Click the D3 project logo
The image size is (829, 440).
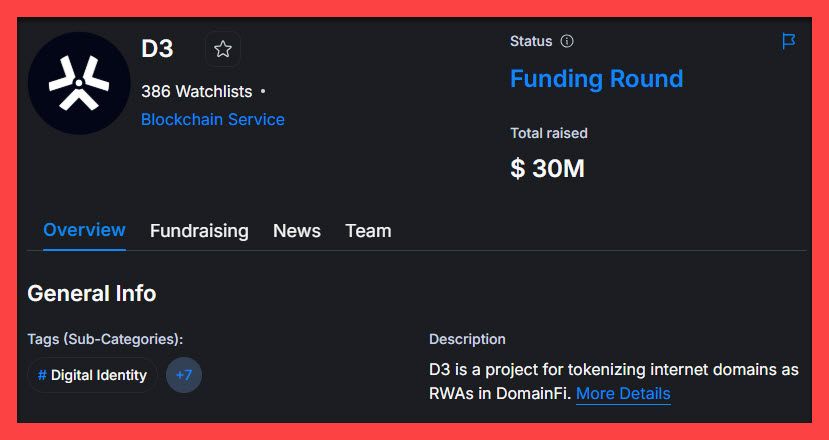(79, 83)
